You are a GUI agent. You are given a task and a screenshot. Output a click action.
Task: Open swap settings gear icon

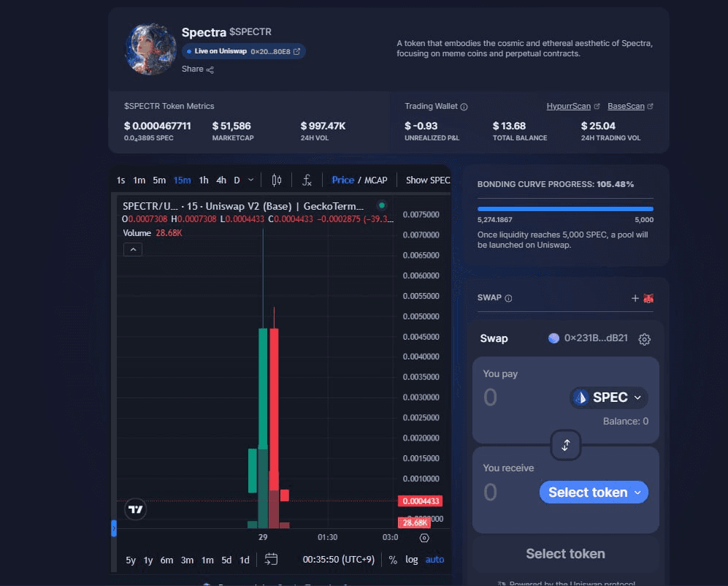tap(645, 339)
